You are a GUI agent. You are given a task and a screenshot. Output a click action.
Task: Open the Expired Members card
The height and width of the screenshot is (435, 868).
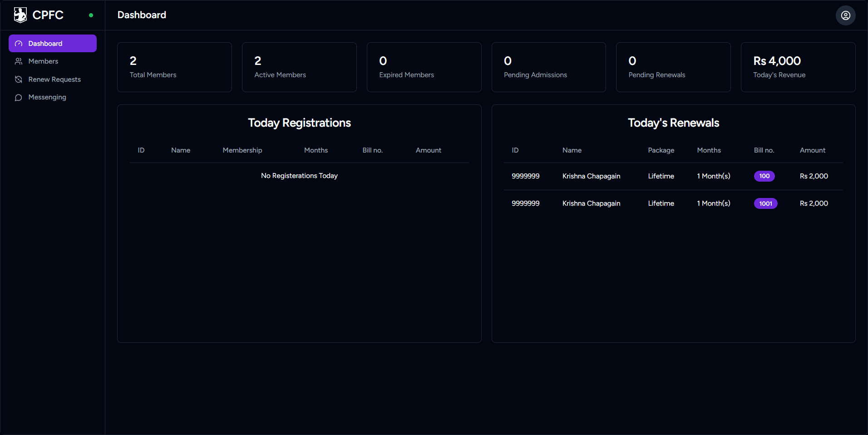pyautogui.click(x=424, y=67)
